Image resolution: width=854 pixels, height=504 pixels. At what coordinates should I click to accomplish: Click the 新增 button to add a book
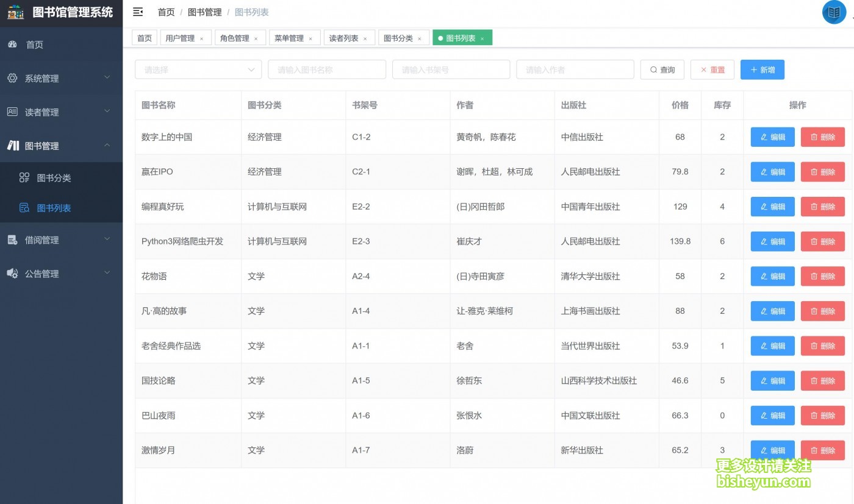pyautogui.click(x=762, y=69)
